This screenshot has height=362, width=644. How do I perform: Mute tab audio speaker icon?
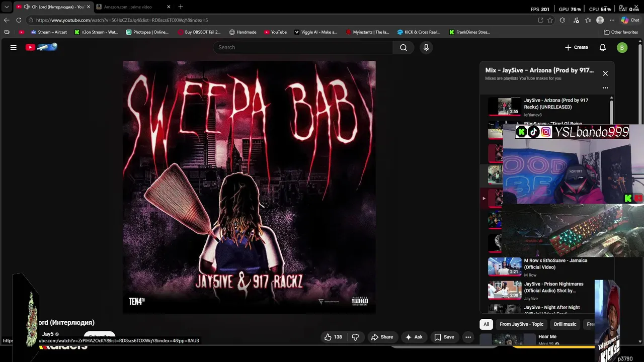point(26,7)
